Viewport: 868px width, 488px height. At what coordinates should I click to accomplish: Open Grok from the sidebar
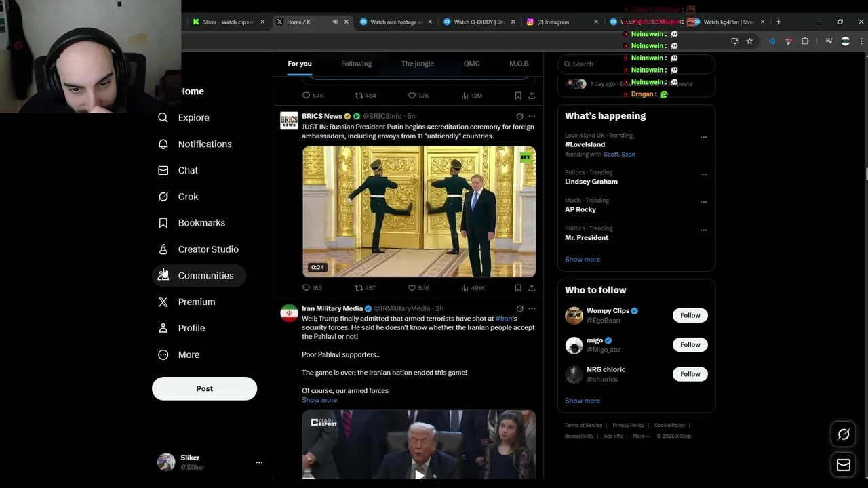click(178, 197)
